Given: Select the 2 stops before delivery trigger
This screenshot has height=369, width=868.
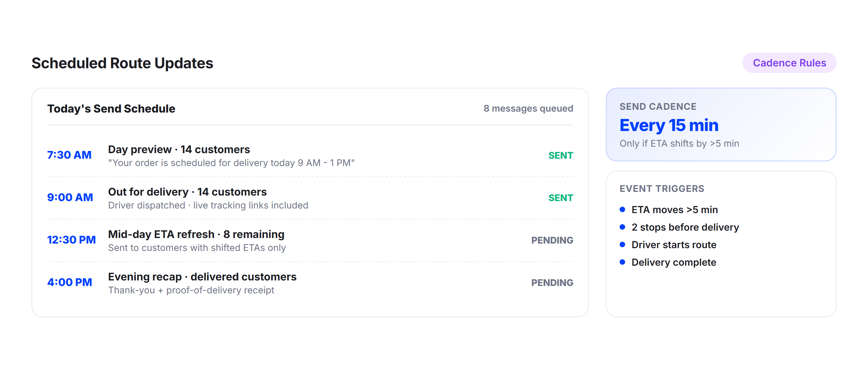Looking at the screenshot, I should tap(685, 228).
